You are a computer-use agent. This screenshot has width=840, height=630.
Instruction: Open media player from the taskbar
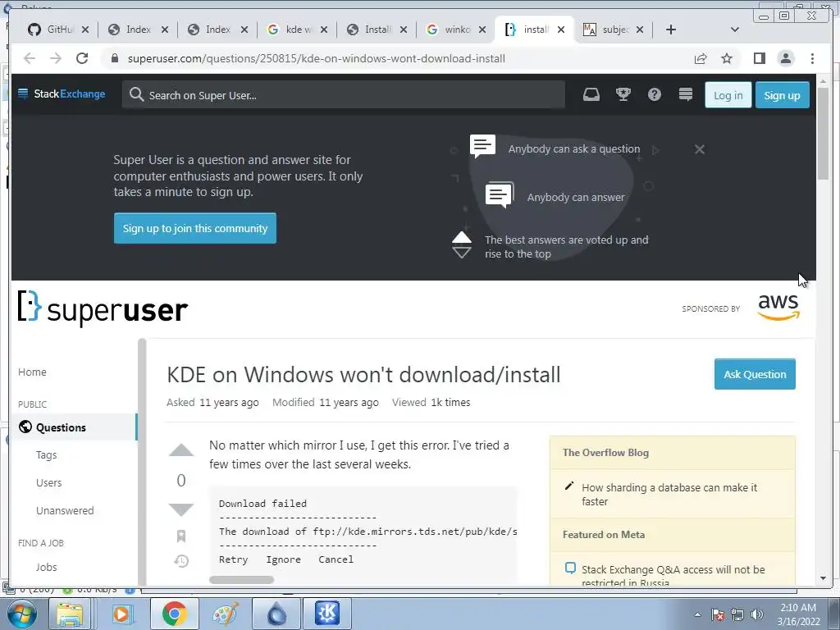click(x=121, y=614)
